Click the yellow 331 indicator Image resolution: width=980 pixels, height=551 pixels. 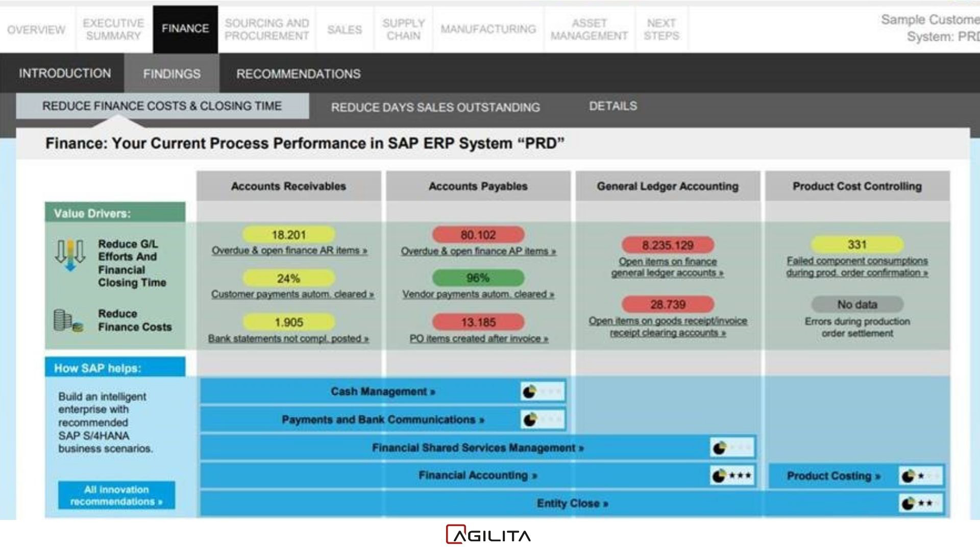[857, 244]
